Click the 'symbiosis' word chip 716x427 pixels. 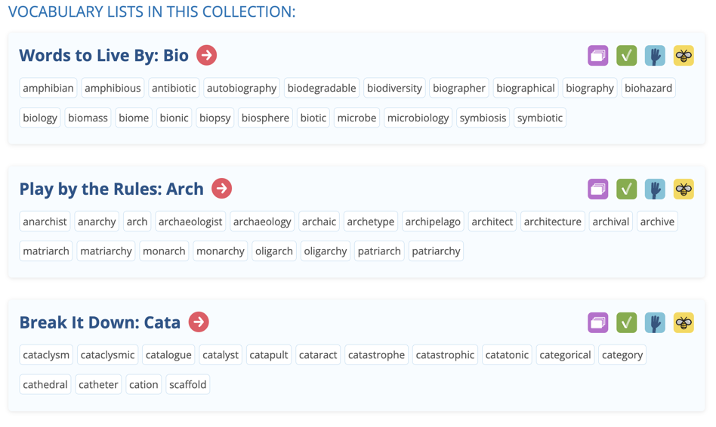tap(483, 118)
